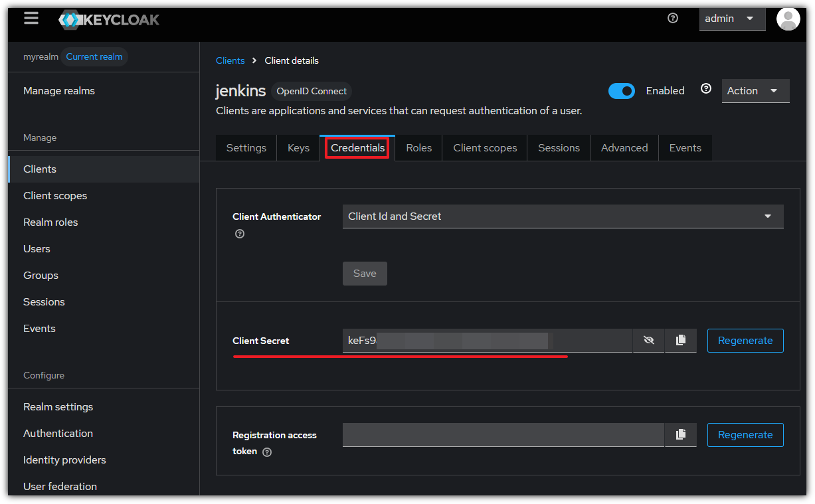Open Manage realms

(59, 91)
